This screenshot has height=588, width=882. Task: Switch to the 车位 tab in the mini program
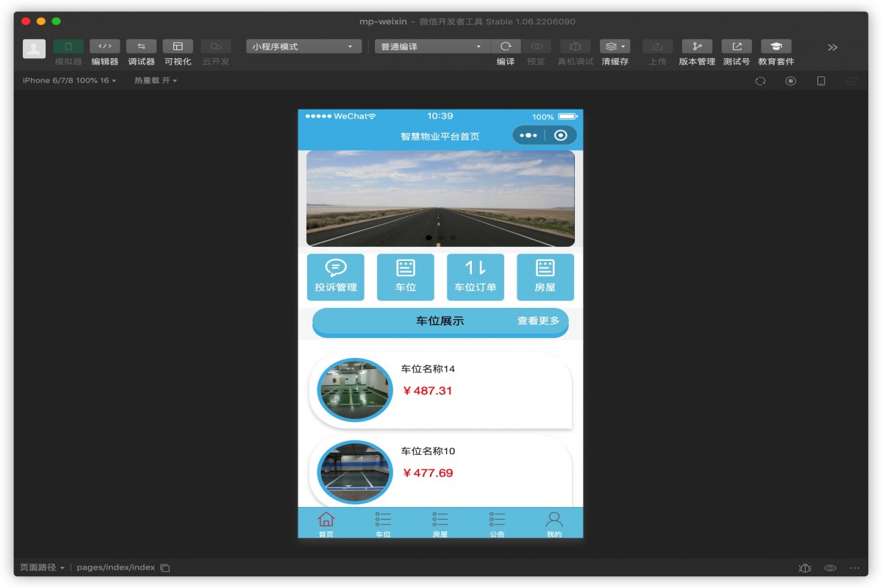(x=384, y=523)
